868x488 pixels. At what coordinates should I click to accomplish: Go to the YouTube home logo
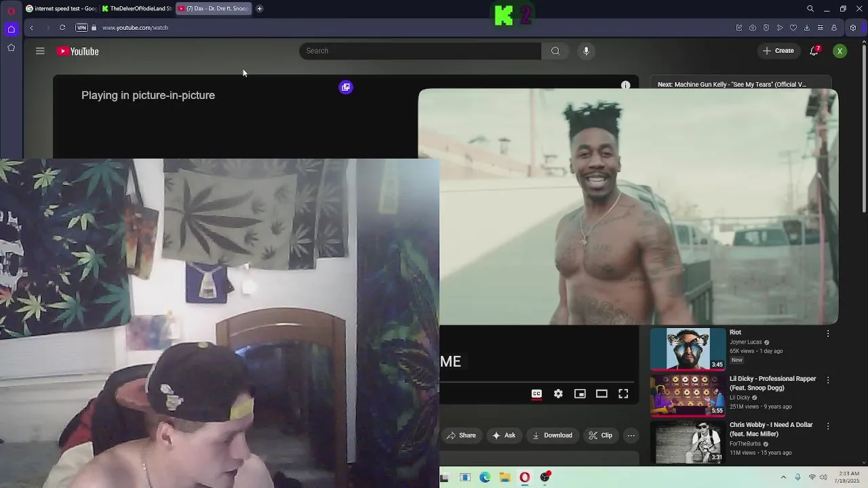(78, 52)
